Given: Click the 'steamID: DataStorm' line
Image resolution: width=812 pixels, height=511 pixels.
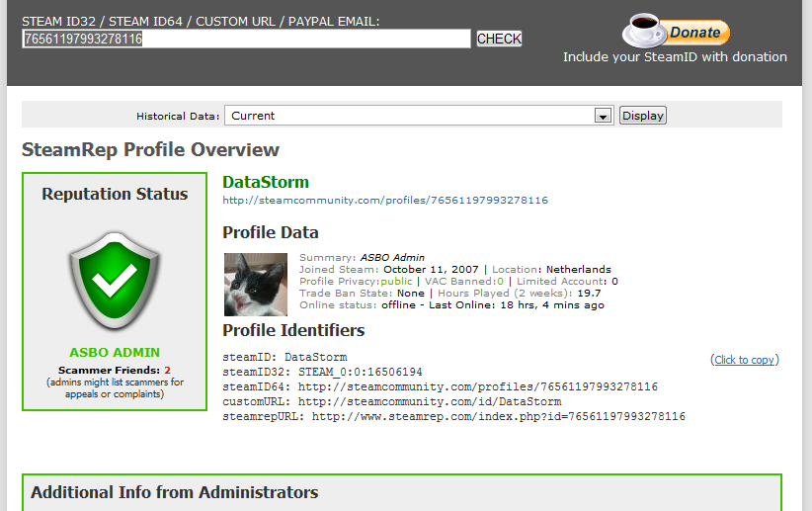Looking at the screenshot, I should [284, 357].
